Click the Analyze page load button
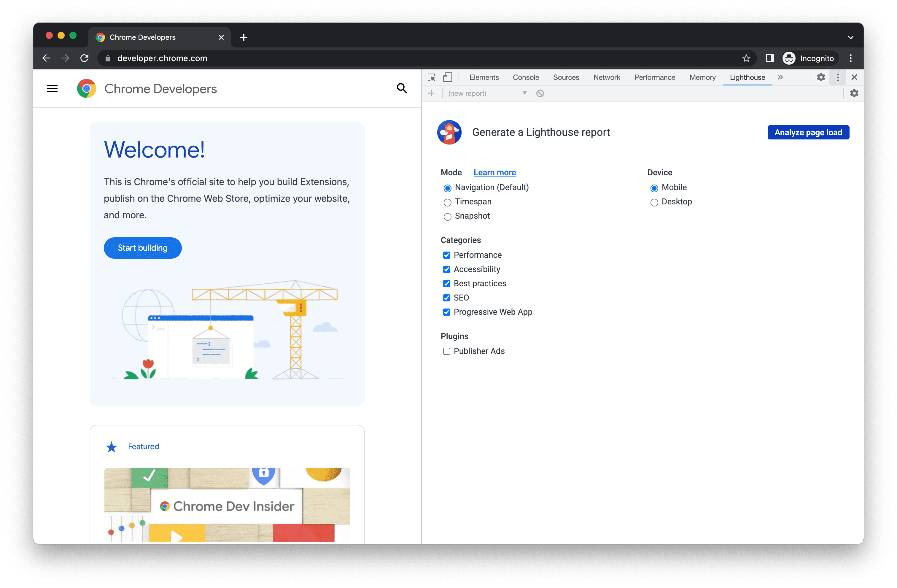 (x=808, y=133)
